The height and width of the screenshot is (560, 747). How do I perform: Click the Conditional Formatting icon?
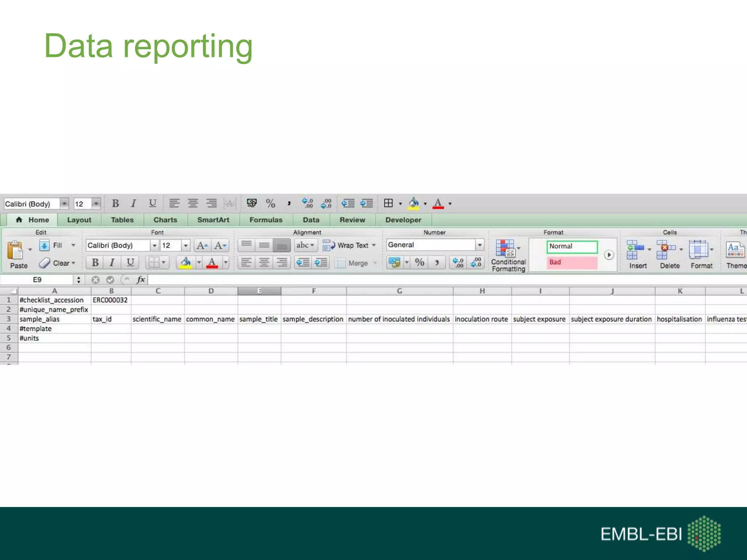(505, 248)
